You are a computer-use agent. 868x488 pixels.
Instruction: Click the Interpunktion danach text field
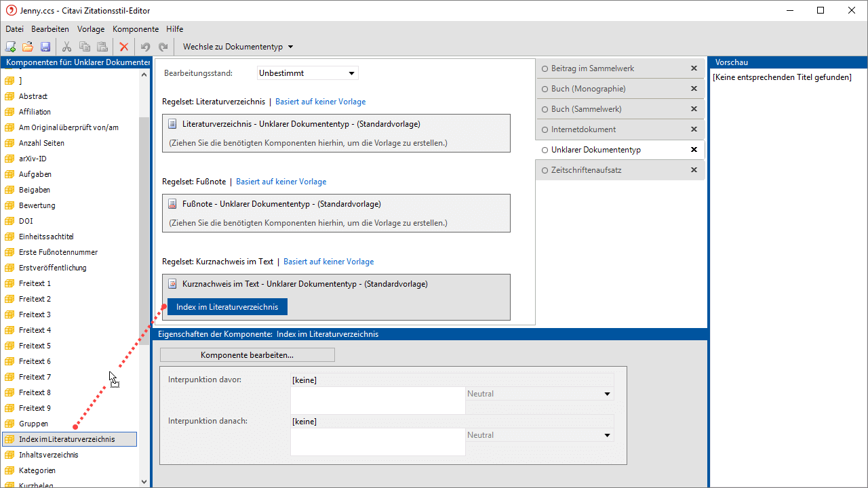pos(378,442)
